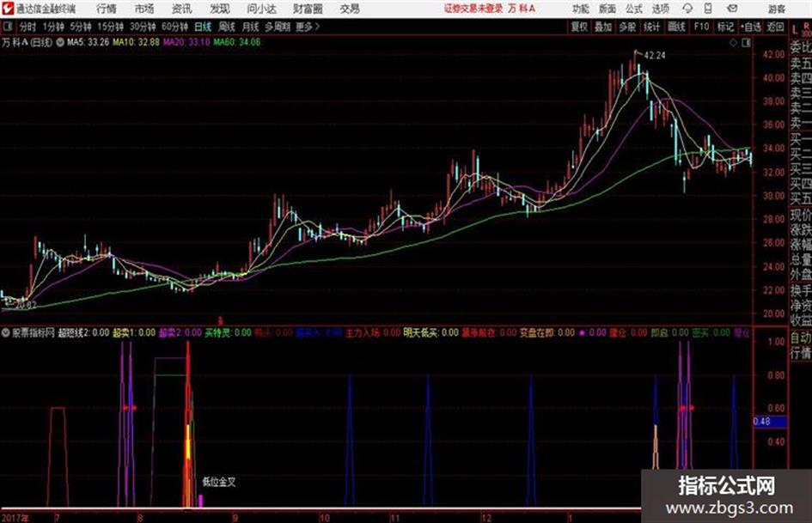Switch to 60分钟 period
The image size is (812, 523).
[174, 27]
